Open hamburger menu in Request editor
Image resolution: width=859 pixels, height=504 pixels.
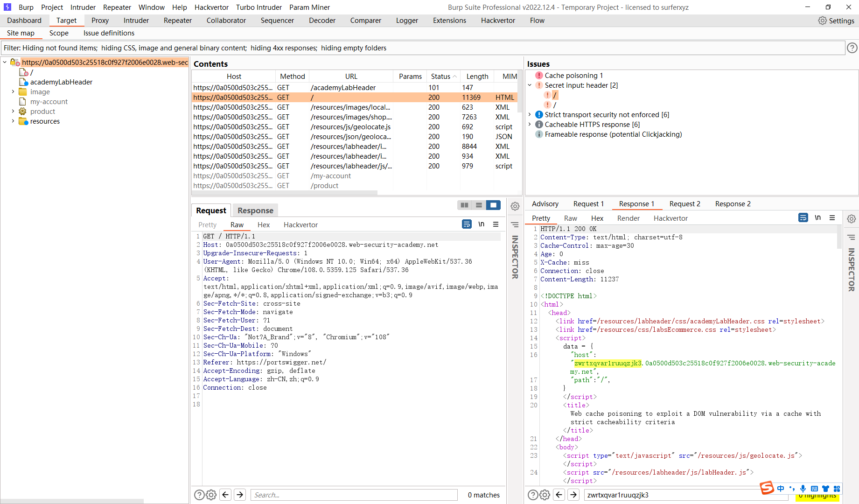(496, 224)
